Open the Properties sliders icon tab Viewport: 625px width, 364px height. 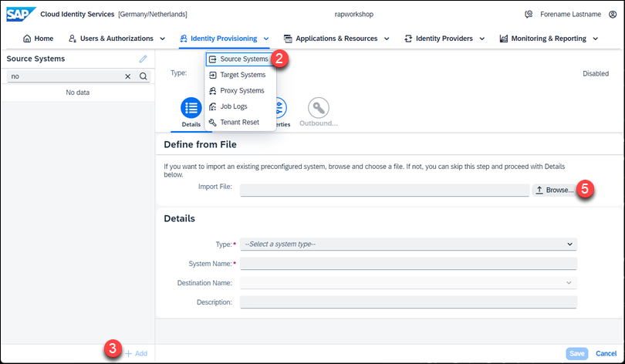pyautogui.click(x=280, y=107)
